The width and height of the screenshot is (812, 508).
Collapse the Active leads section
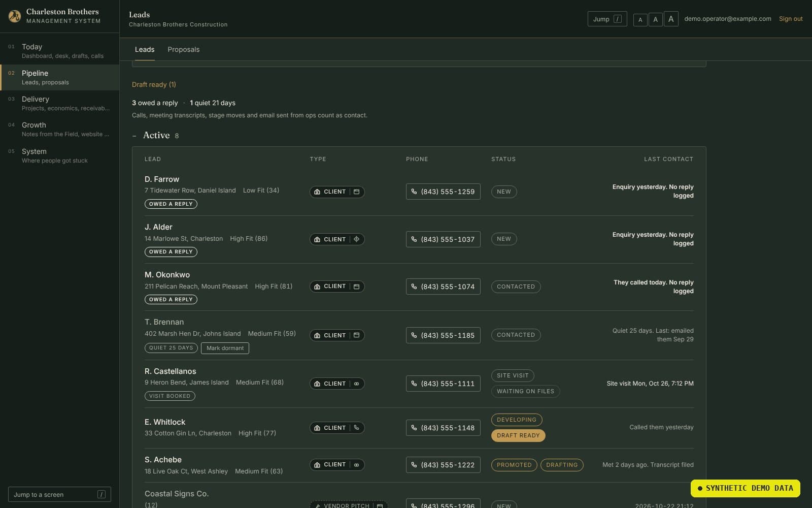(x=134, y=136)
